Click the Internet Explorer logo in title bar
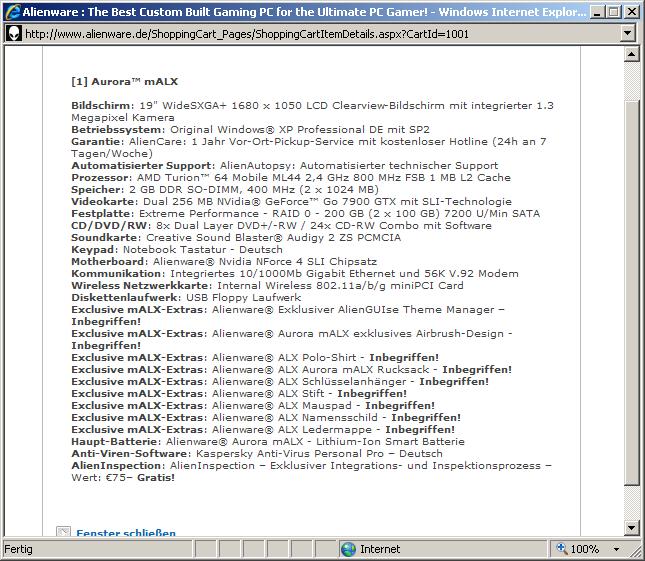The image size is (645, 561). point(13,12)
